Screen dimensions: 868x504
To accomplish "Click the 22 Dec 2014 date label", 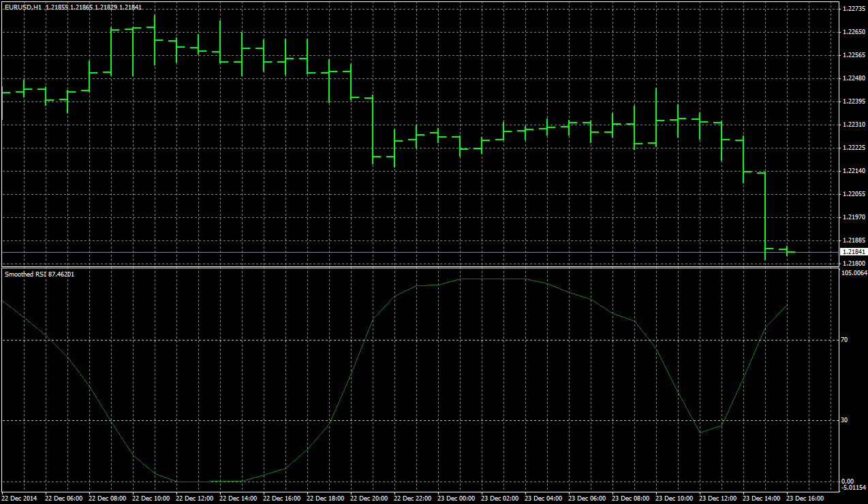I will point(18,499).
